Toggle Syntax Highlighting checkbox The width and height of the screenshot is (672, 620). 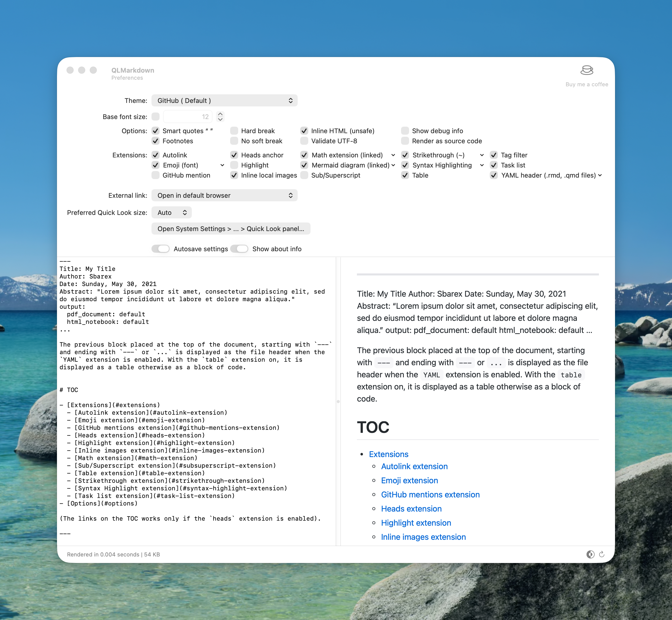point(405,165)
